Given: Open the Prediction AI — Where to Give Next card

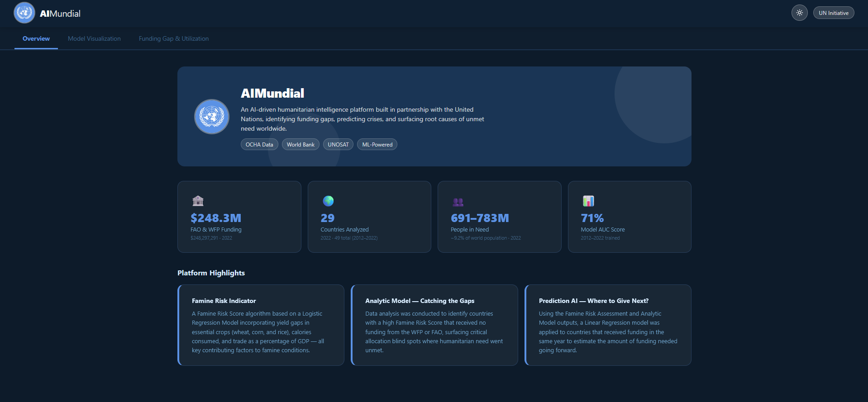Looking at the screenshot, I should (x=608, y=325).
